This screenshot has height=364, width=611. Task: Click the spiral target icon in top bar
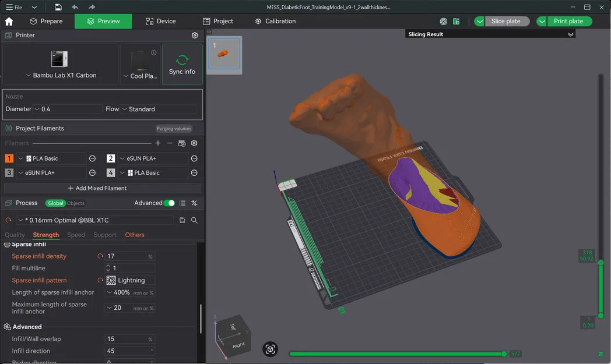click(444, 22)
